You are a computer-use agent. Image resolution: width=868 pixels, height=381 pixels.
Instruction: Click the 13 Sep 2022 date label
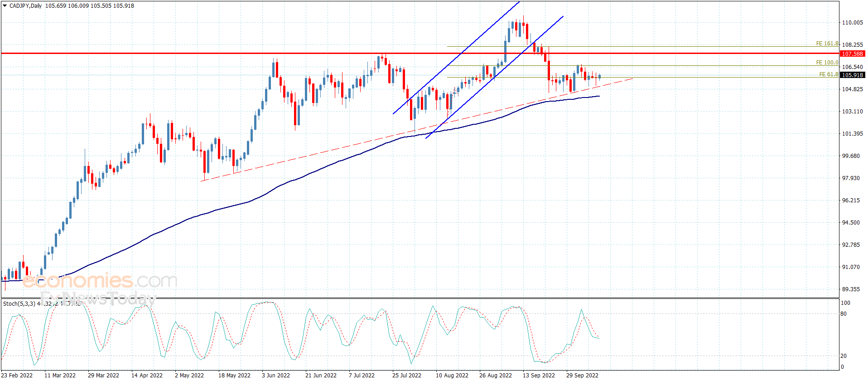point(539,375)
